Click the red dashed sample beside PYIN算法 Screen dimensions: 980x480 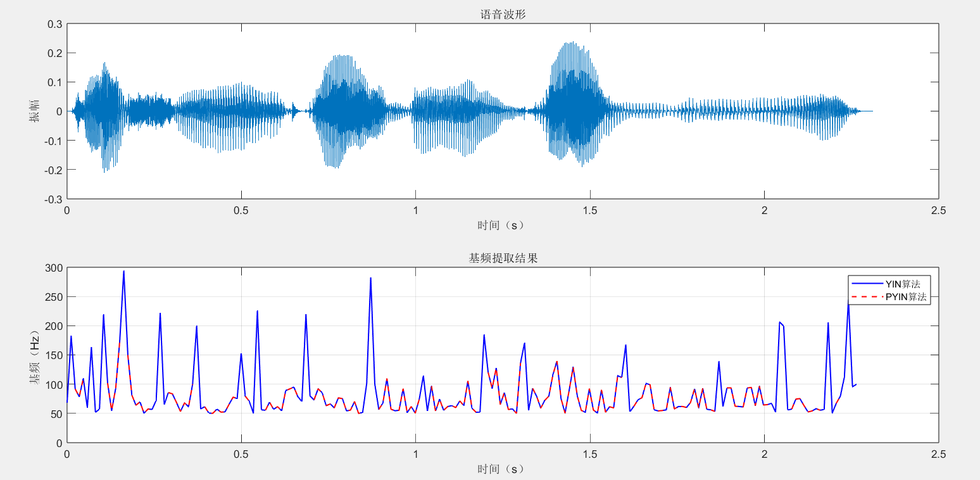point(867,297)
